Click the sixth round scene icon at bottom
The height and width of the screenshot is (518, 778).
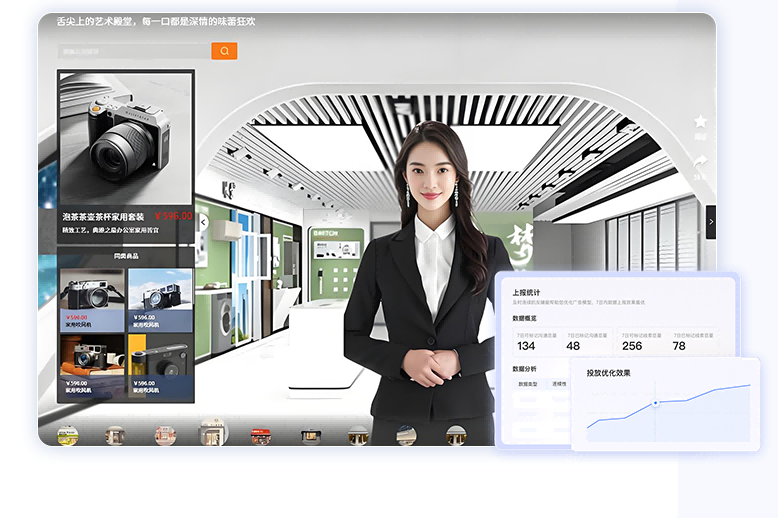click(x=310, y=436)
